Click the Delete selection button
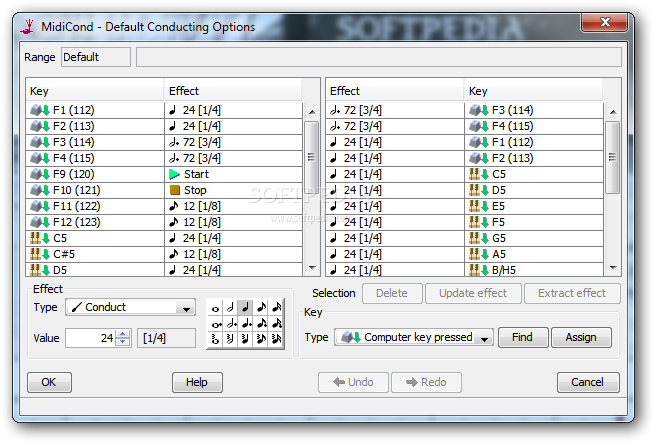Viewport: 655px width, 443px height. (x=392, y=293)
